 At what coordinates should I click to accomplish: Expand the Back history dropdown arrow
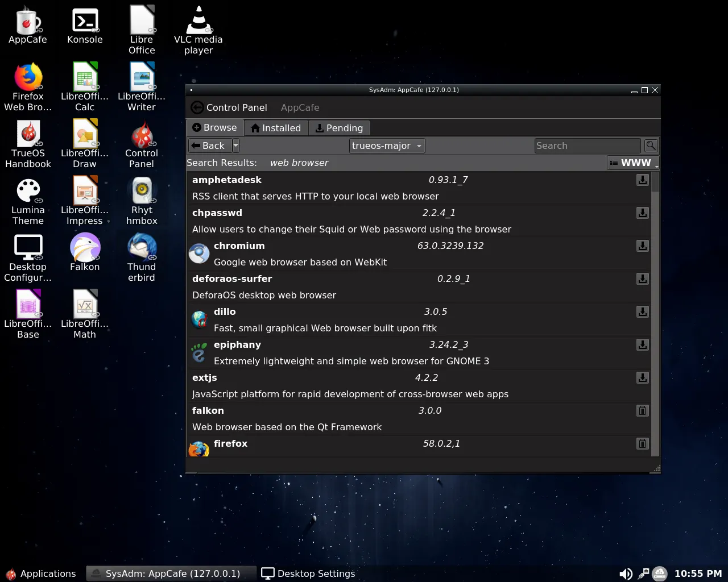(236, 145)
